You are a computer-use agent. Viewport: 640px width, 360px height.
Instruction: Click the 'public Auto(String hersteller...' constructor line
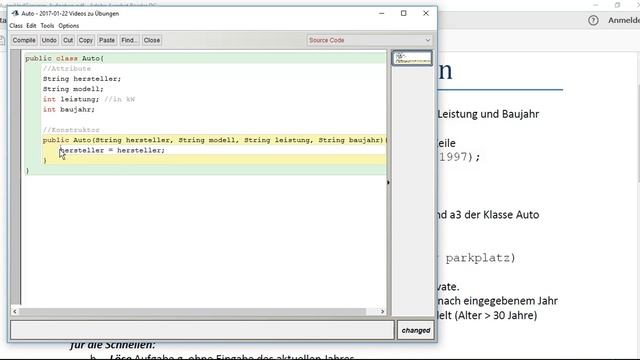coord(215,140)
